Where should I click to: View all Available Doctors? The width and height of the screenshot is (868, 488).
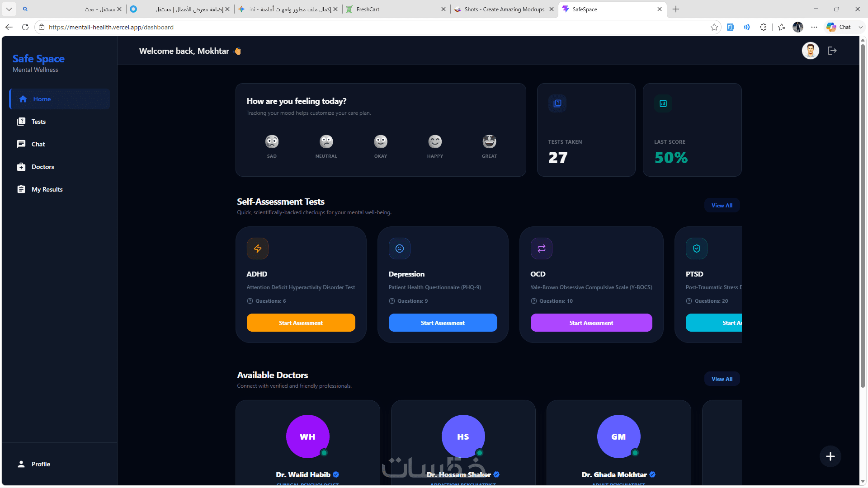(722, 379)
